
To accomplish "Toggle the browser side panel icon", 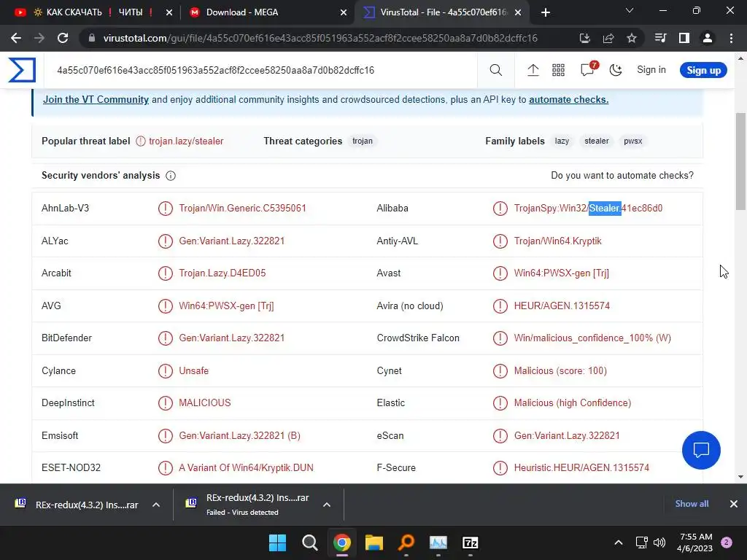I will pyautogui.click(x=684, y=38).
